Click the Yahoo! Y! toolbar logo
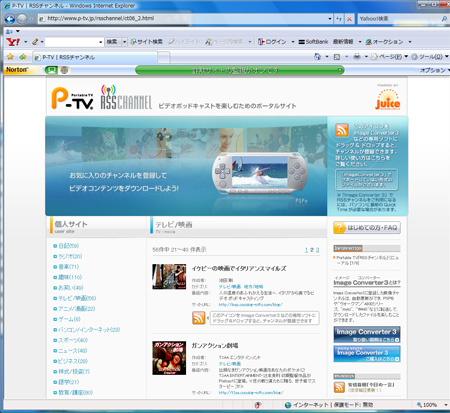 [13, 42]
